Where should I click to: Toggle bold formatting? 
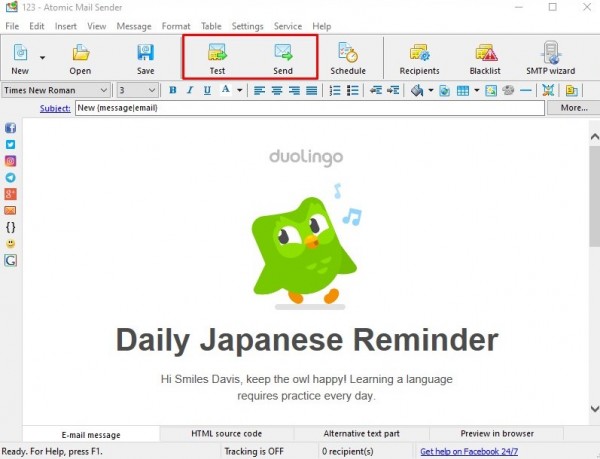173,90
